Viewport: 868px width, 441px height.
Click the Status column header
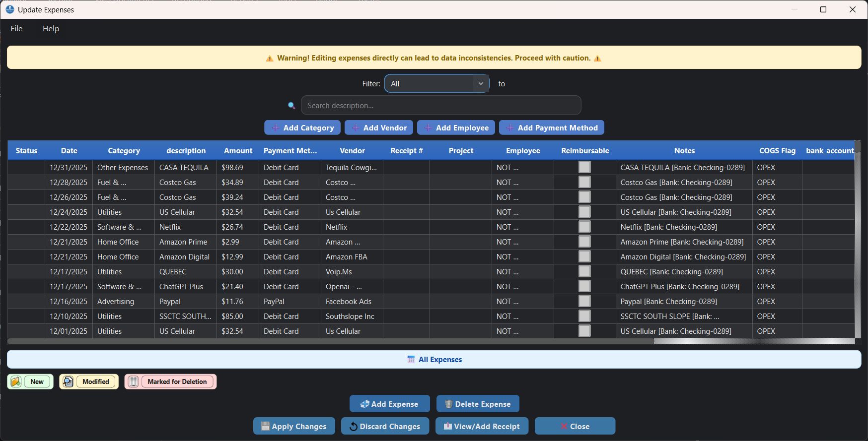pyautogui.click(x=26, y=150)
